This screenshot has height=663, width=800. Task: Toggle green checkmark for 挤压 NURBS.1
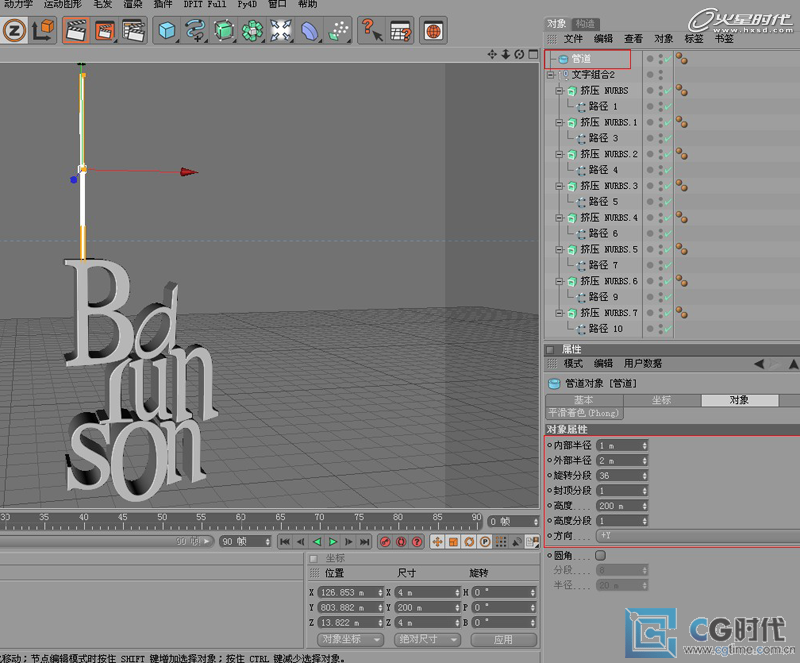coord(668,122)
